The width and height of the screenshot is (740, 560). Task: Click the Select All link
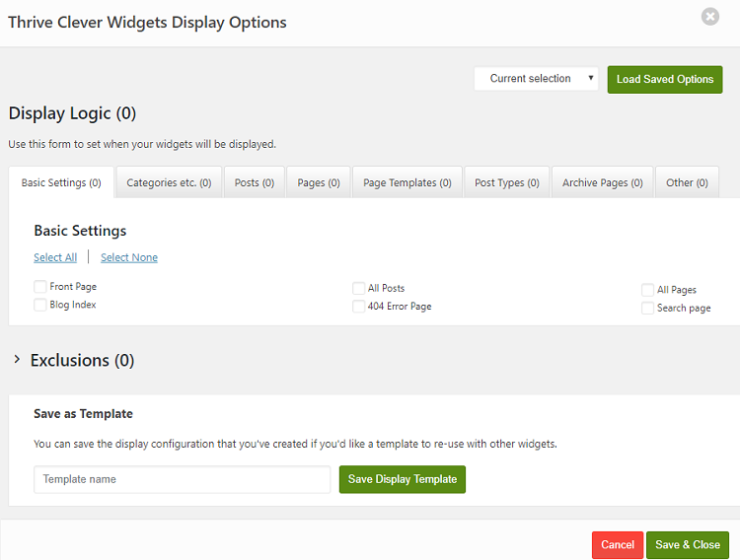point(55,257)
